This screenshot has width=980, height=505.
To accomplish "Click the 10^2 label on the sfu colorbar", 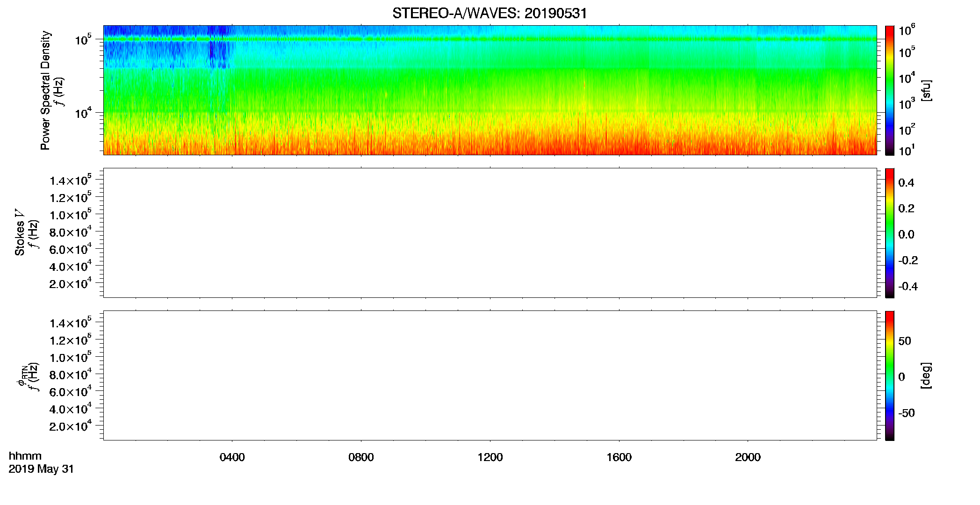I will (x=907, y=130).
